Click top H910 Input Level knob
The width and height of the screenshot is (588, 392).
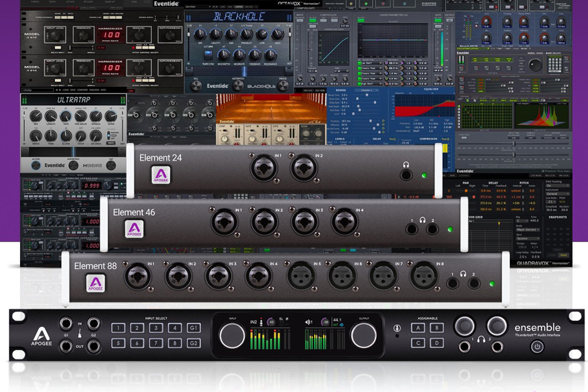tap(55, 36)
